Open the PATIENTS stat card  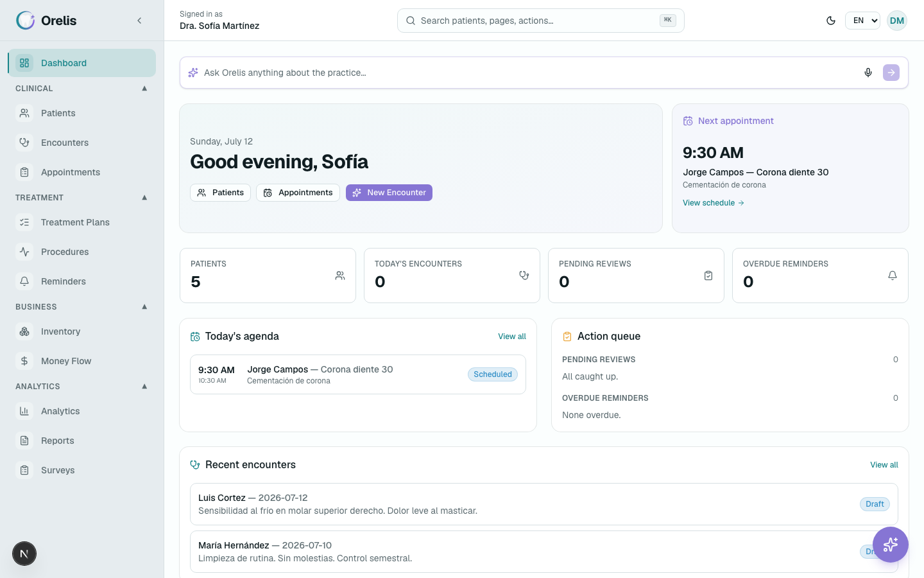[268, 276]
